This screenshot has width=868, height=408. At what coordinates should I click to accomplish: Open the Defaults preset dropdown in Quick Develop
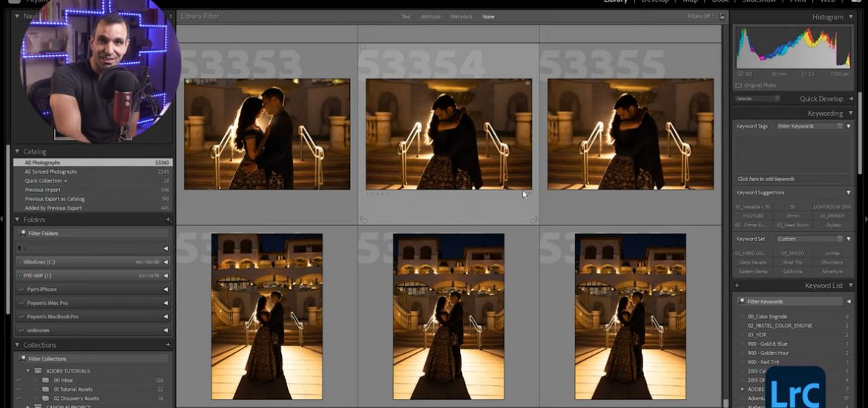point(757,99)
